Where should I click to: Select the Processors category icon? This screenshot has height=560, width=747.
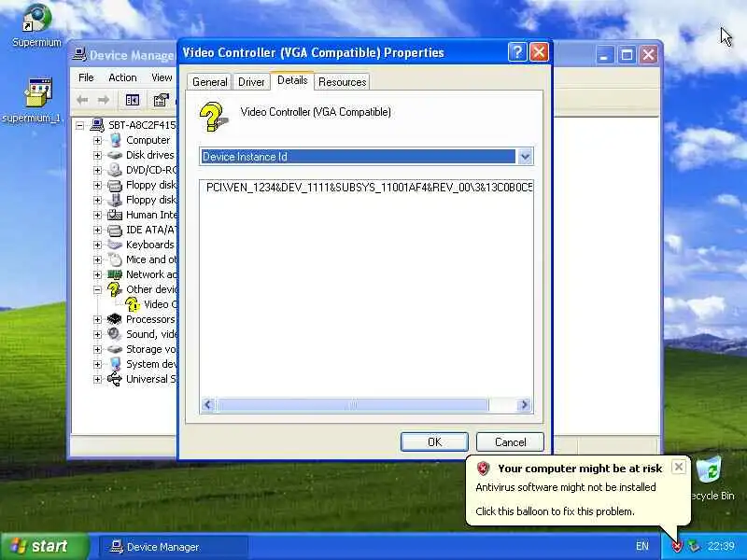point(115,319)
